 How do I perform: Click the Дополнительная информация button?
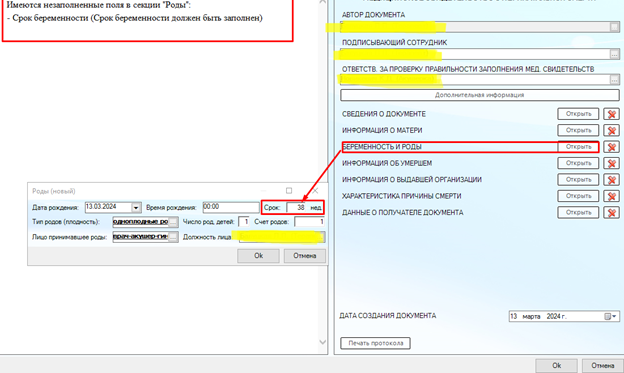coord(480,95)
